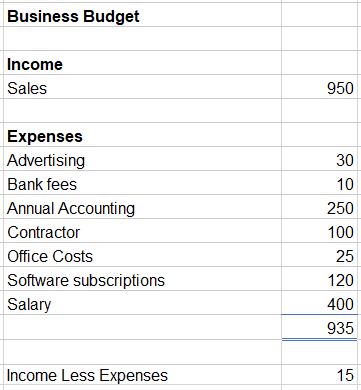Screen dimensions: 361x390
Task: Select the Income Less Expenses value 15
Action: [x=319, y=375]
